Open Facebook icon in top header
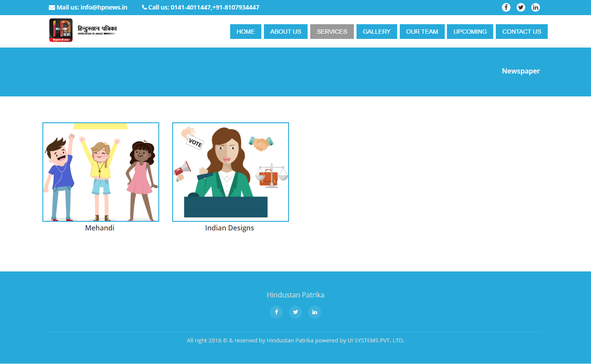This screenshot has width=591, height=364. coord(506,7)
